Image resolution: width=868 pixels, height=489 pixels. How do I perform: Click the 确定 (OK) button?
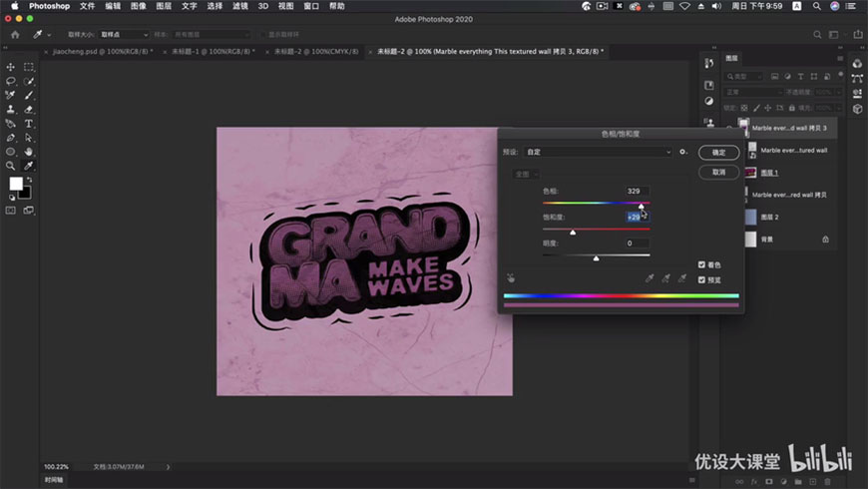718,153
